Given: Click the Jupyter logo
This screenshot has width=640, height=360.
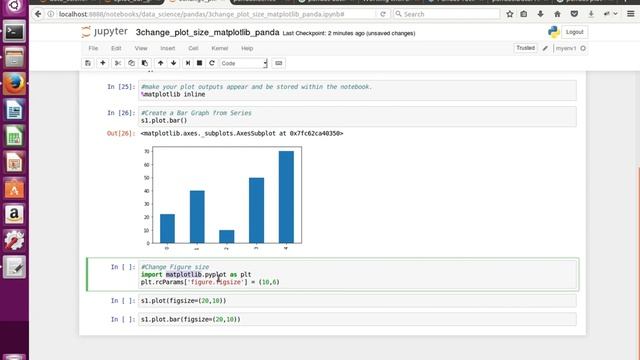Looking at the screenshot, I should 104,32.
